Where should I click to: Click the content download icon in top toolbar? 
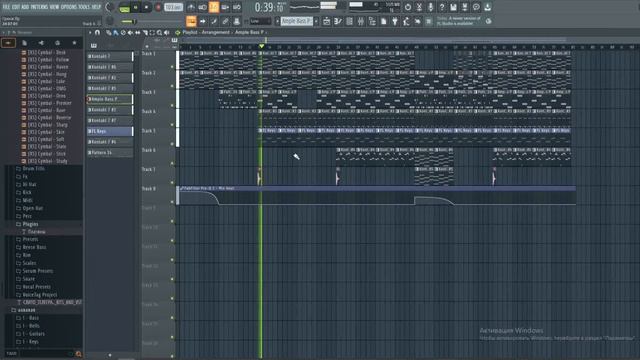point(488,7)
